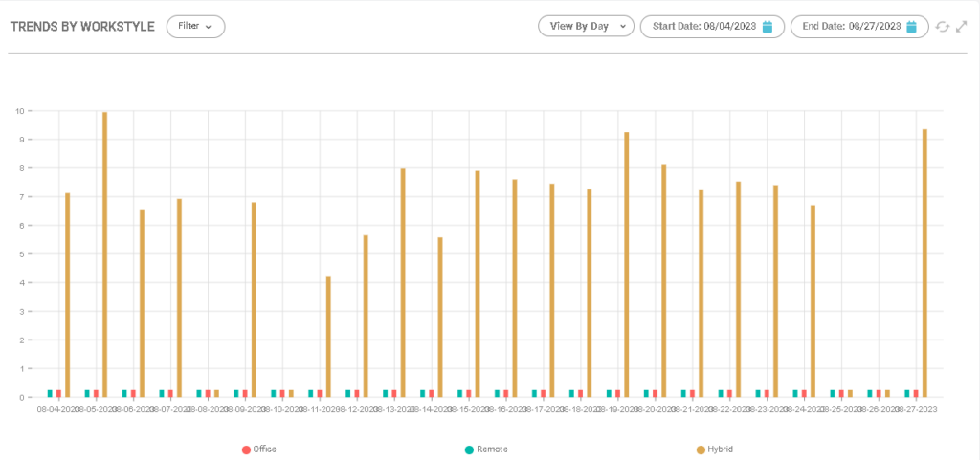Open the Filter dropdown

(x=195, y=27)
